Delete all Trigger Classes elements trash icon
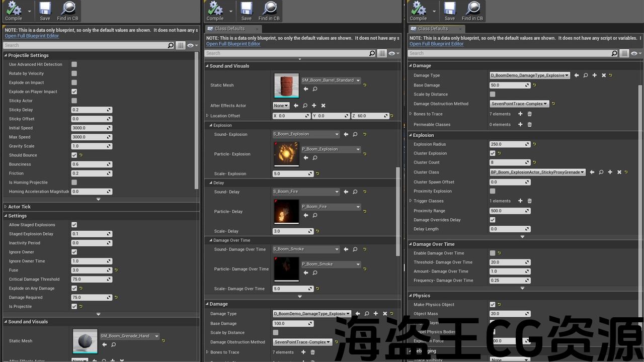The image size is (644, 362). pyautogui.click(x=529, y=201)
